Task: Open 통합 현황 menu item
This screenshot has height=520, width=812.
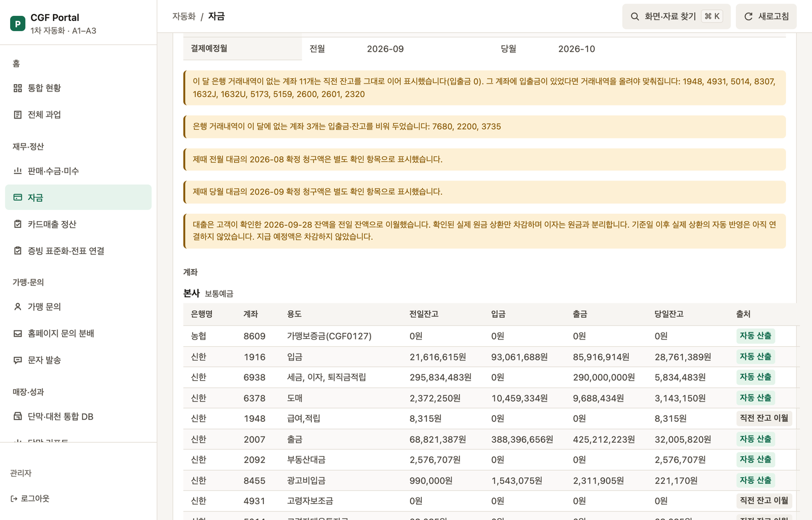Action: tap(78, 88)
